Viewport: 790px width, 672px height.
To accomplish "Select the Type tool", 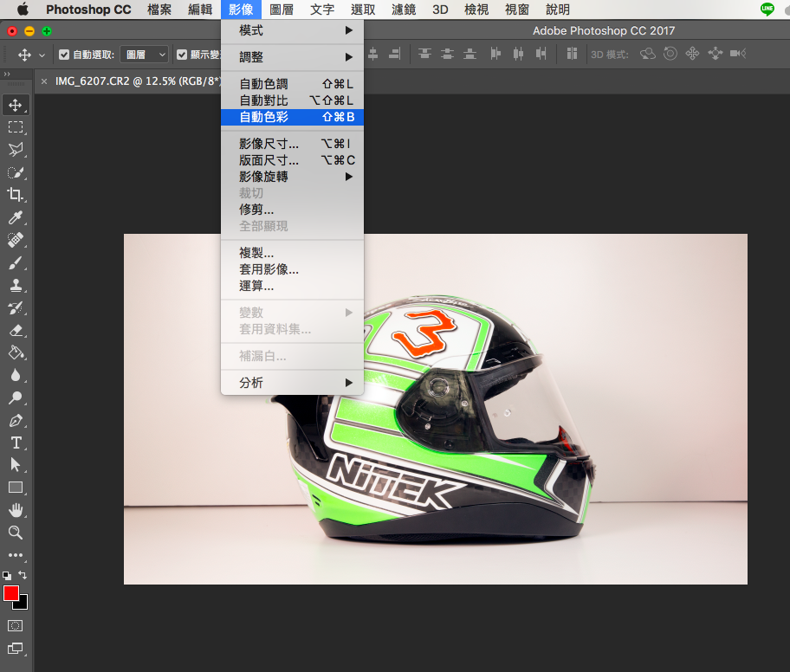I will 15,443.
